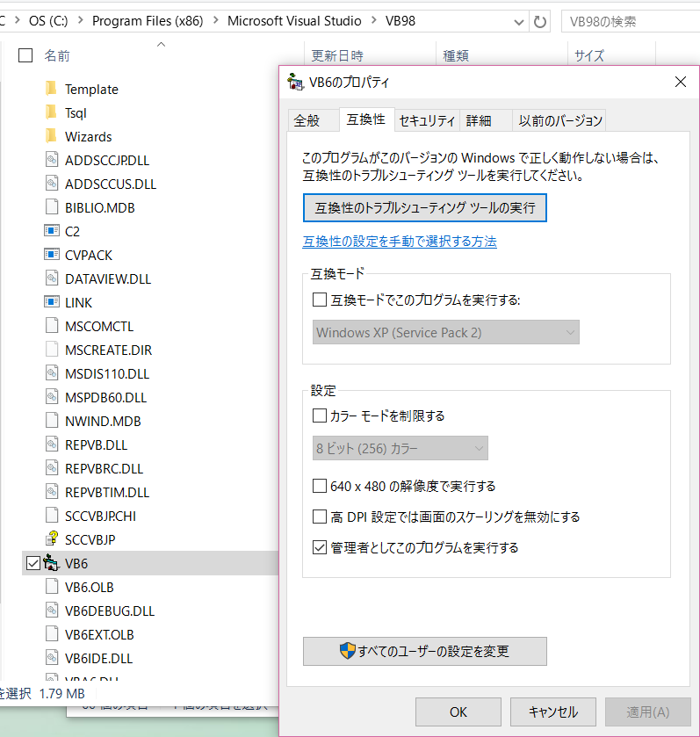
Task: Refresh the VB98 folder view
Action: [540, 22]
